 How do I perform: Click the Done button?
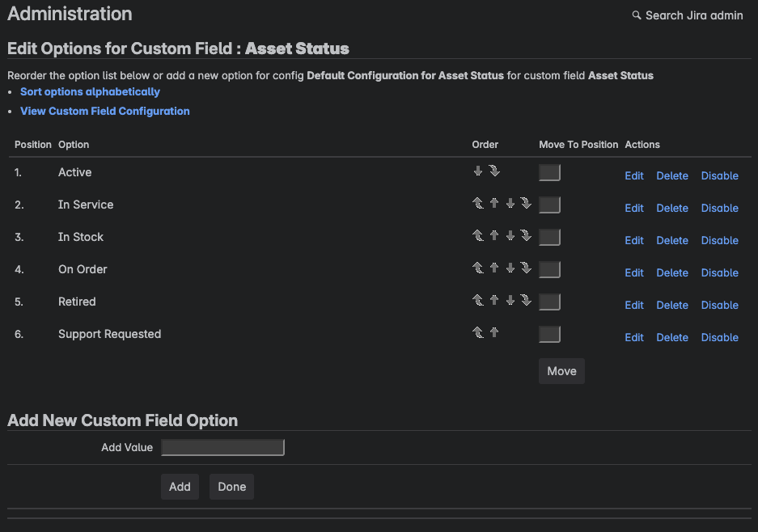coord(231,487)
